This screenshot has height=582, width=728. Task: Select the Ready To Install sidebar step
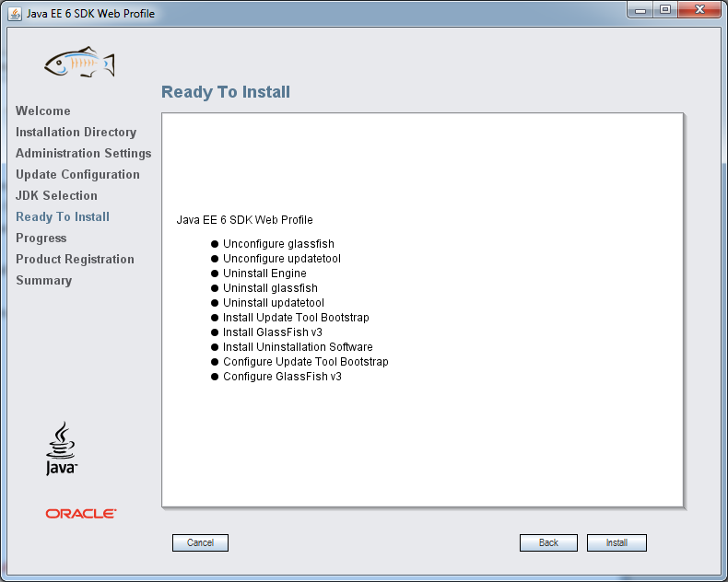[x=63, y=216]
